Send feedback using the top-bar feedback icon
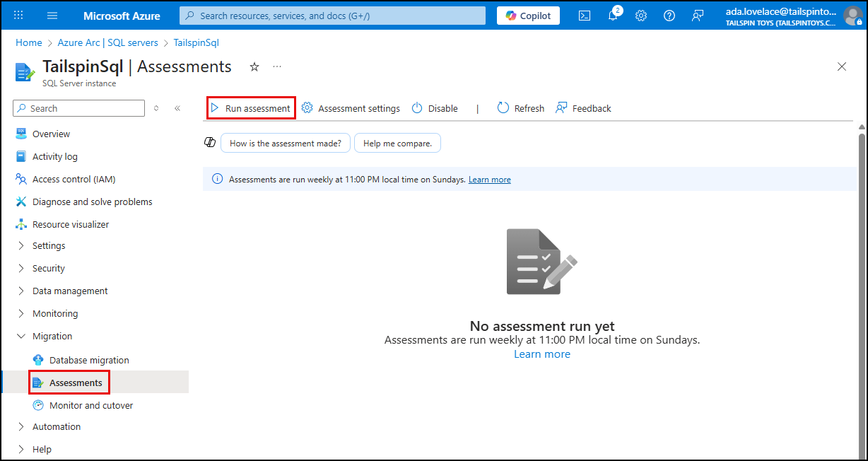This screenshot has height=461, width=868. (698, 15)
